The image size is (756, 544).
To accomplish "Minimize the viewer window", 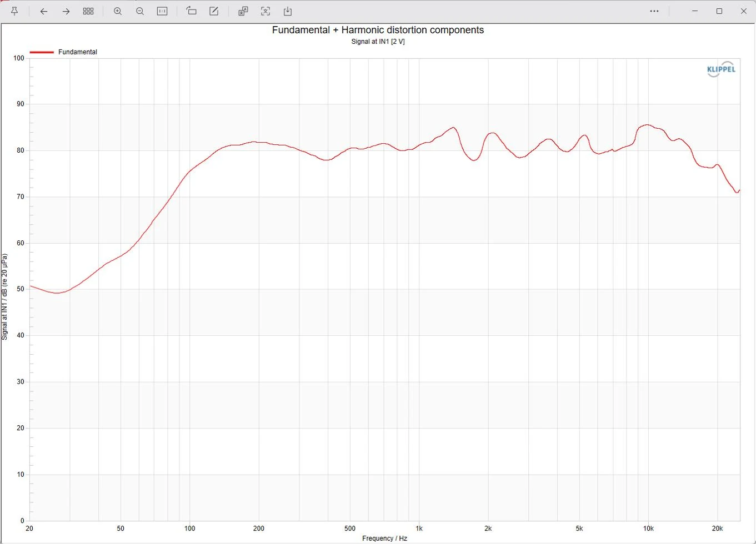I will (695, 11).
